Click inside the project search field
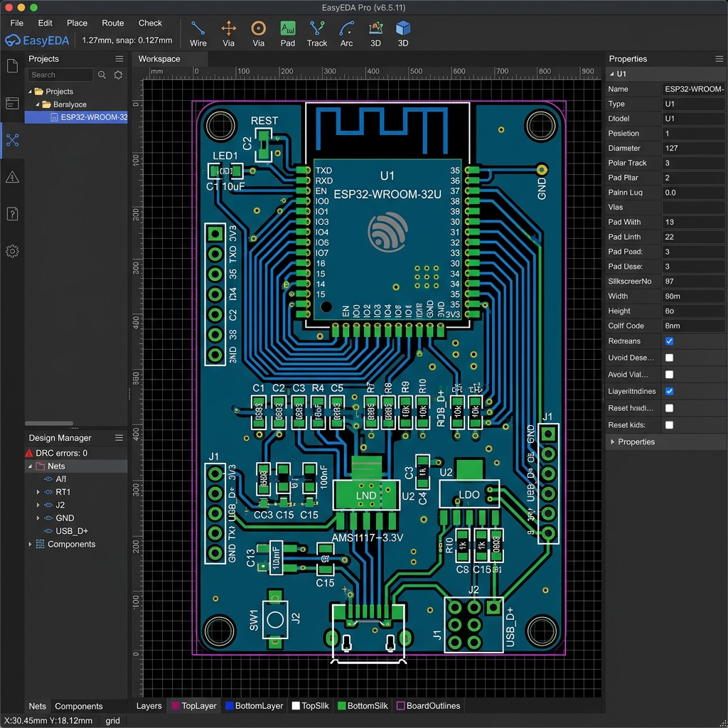The height and width of the screenshot is (728, 728). click(60, 75)
